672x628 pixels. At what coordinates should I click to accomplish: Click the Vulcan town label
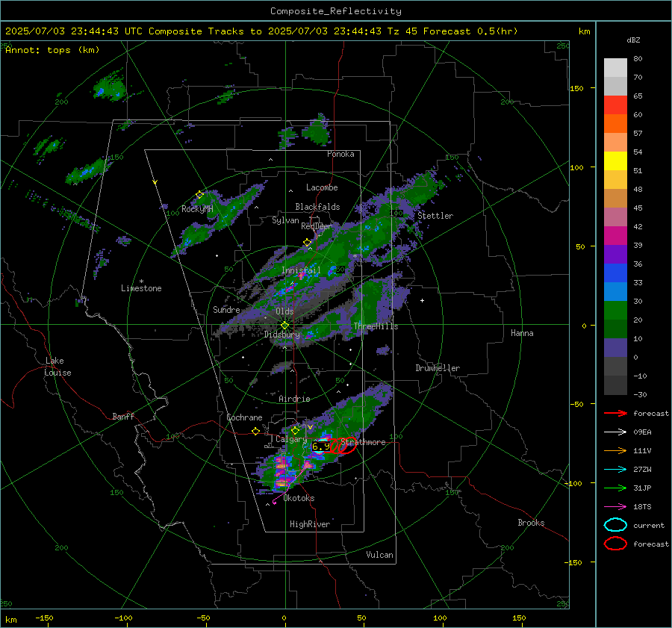(x=380, y=555)
